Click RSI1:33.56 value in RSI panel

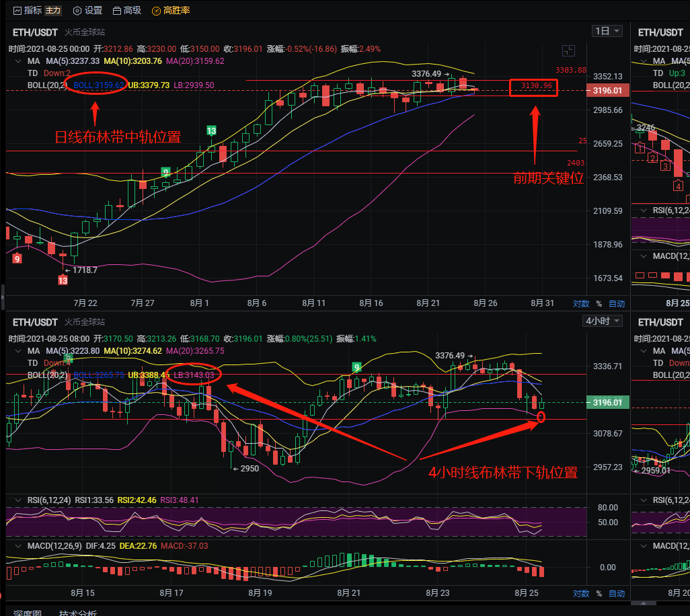click(94, 500)
